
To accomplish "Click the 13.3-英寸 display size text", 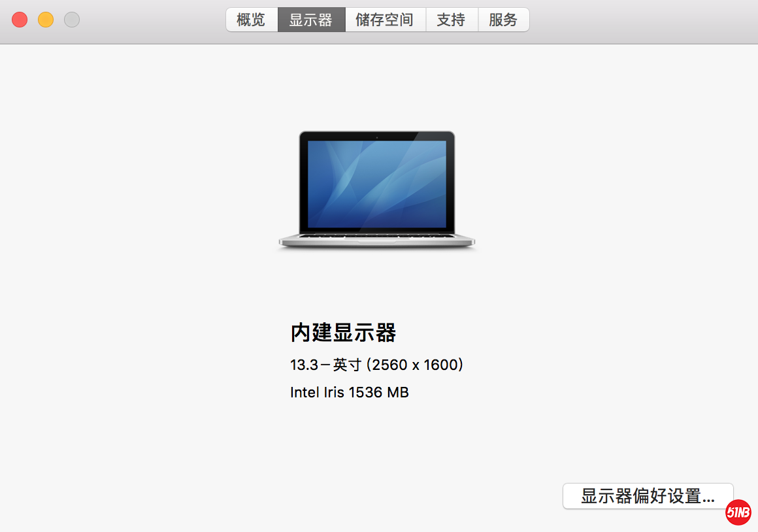I will pos(326,365).
